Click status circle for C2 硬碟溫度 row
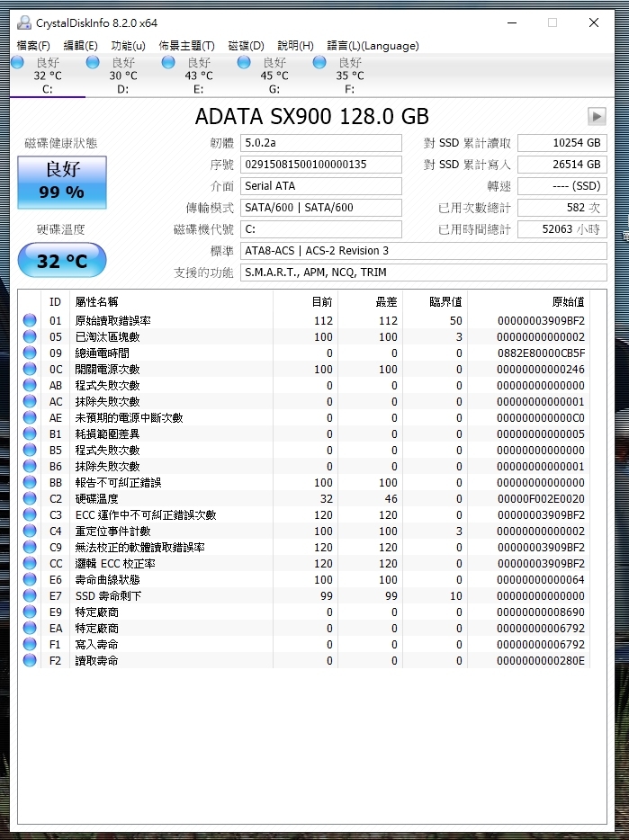The image size is (629, 840). 30,498
